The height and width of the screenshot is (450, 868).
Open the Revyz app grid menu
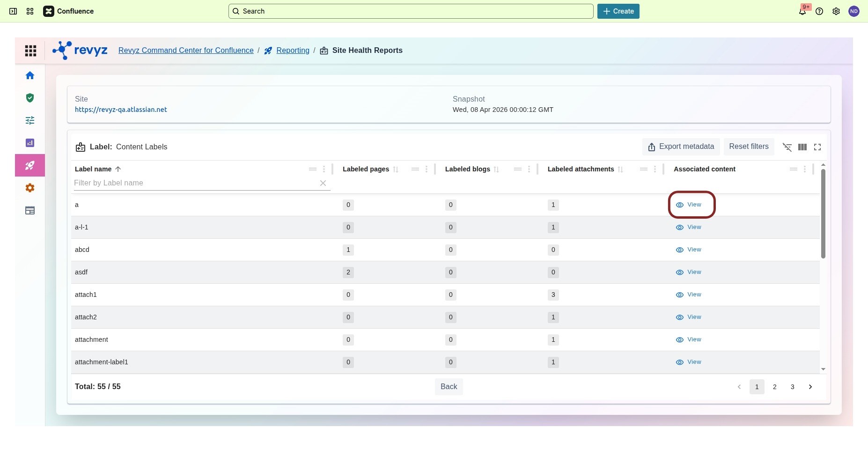click(x=30, y=51)
